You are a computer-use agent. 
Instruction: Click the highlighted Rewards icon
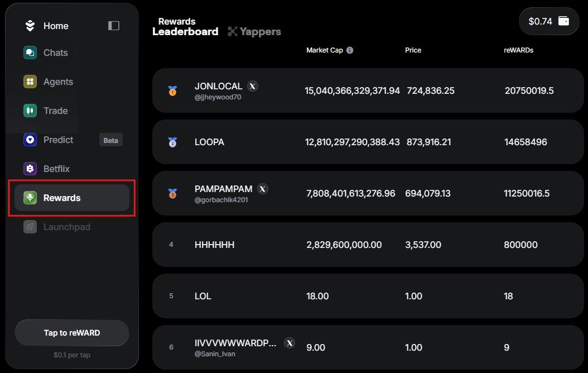[30, 197]
